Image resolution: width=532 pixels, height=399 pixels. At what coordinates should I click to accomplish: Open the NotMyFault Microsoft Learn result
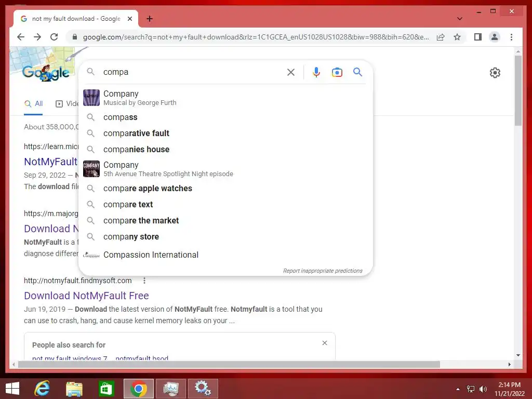click(50, 162)
